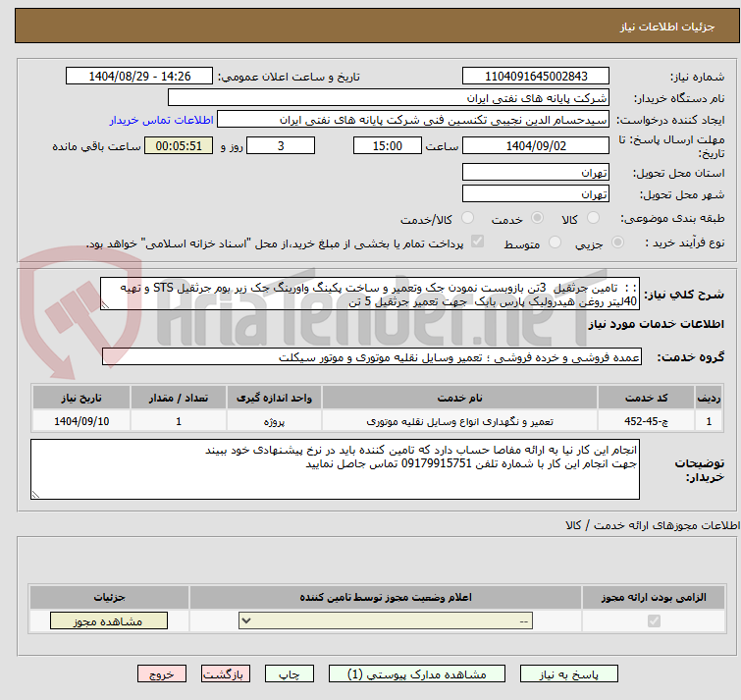Select the متوسط purchase type radio
Image resolution: width=741 pixels, height=700 pixels.
coord(555,242)
